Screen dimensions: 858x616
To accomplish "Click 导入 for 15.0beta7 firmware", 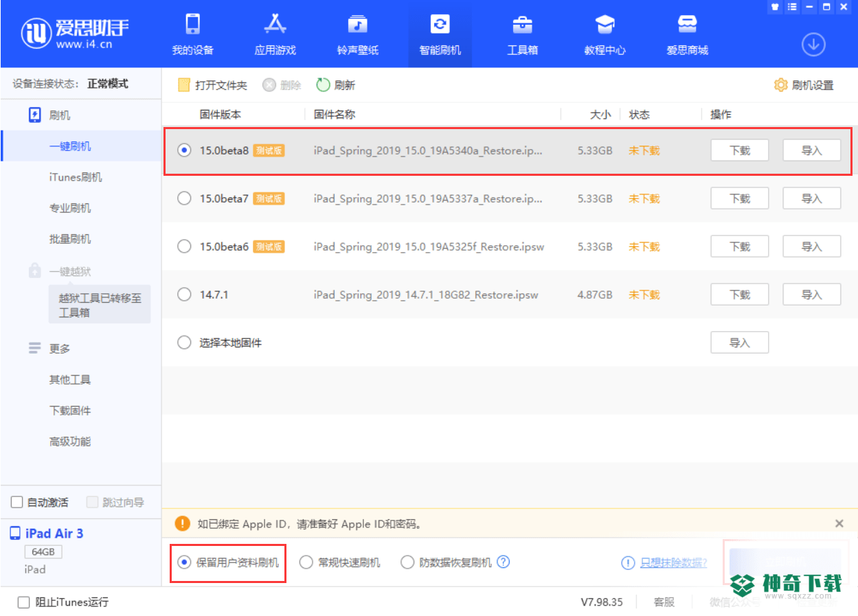I will click(x=811, y=198).
